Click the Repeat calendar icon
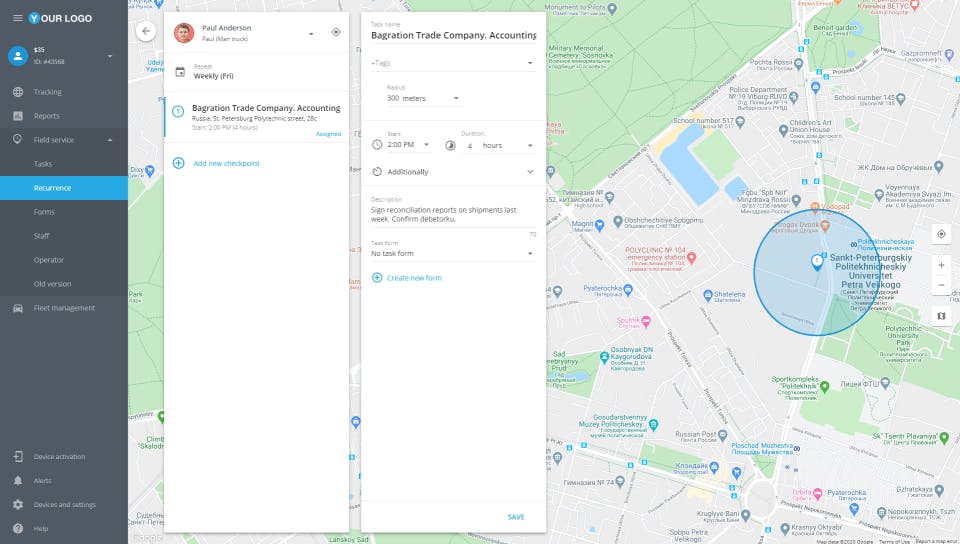Viewport: 960px width, 544px height. [180, 72]
